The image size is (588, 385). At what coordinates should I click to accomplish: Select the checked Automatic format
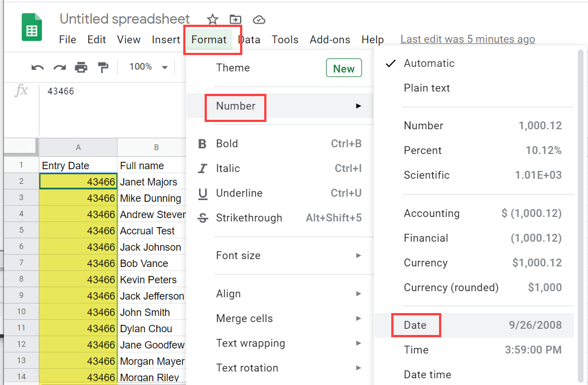[474, 64]
